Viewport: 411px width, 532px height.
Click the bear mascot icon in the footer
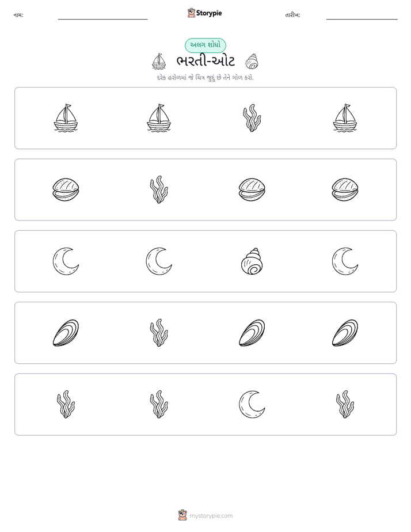click(182, 515)
